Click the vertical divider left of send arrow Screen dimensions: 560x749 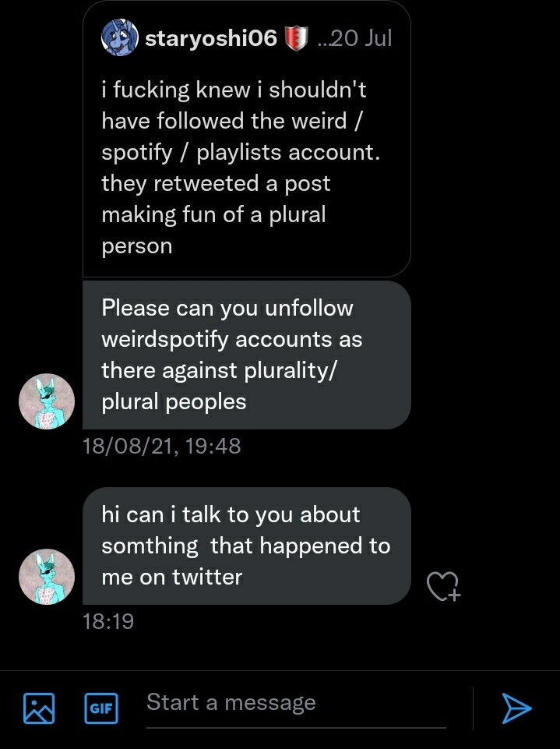(473, 708)
